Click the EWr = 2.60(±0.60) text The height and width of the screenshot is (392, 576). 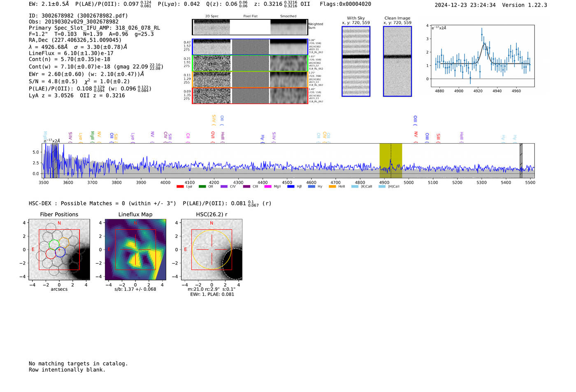point(86,74)
